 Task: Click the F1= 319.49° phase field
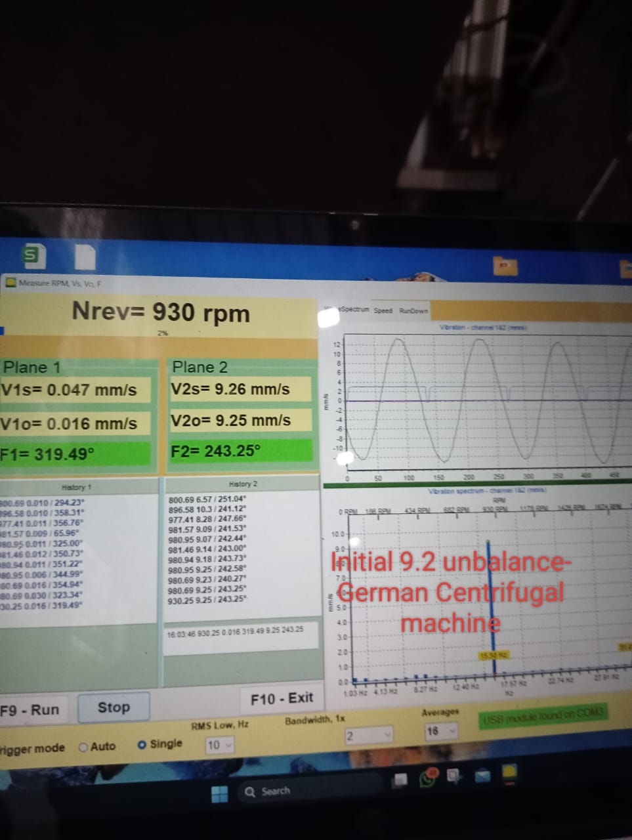coord(75,454)
